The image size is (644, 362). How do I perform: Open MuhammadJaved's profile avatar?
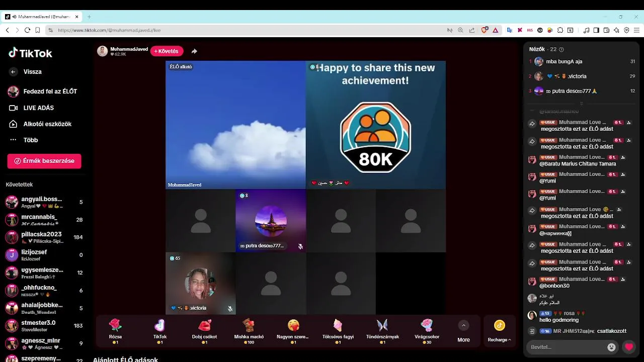coord(103,51)
